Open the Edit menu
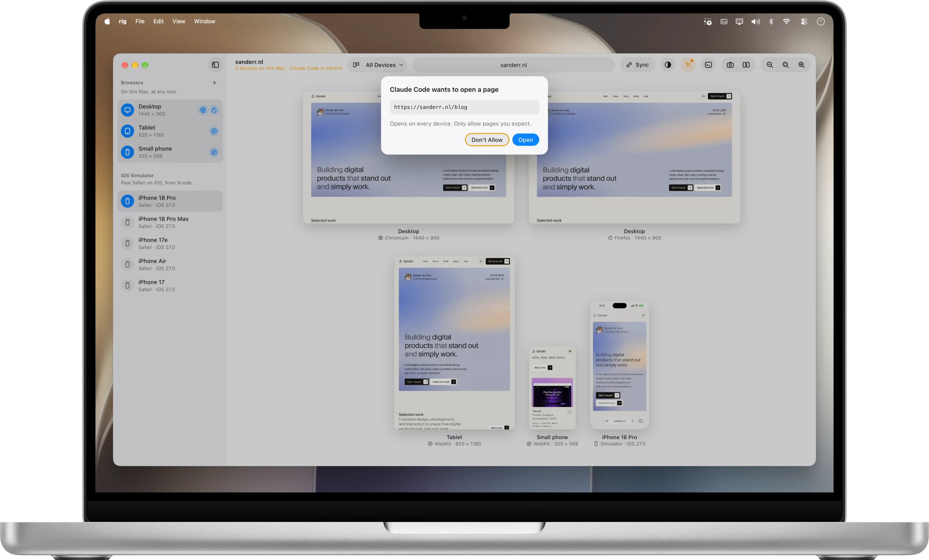This screenshot has width=929, height=560. [158, 21]
